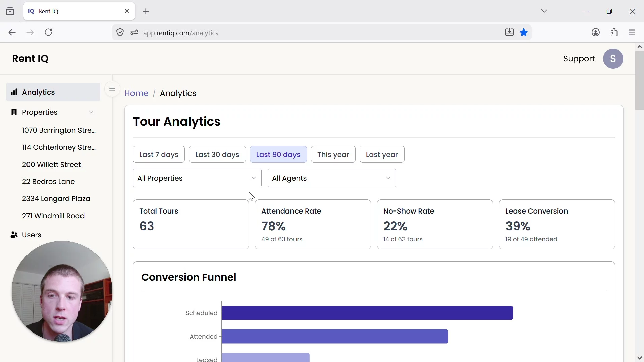Select 200 Willett Street property

coord(52,165)
